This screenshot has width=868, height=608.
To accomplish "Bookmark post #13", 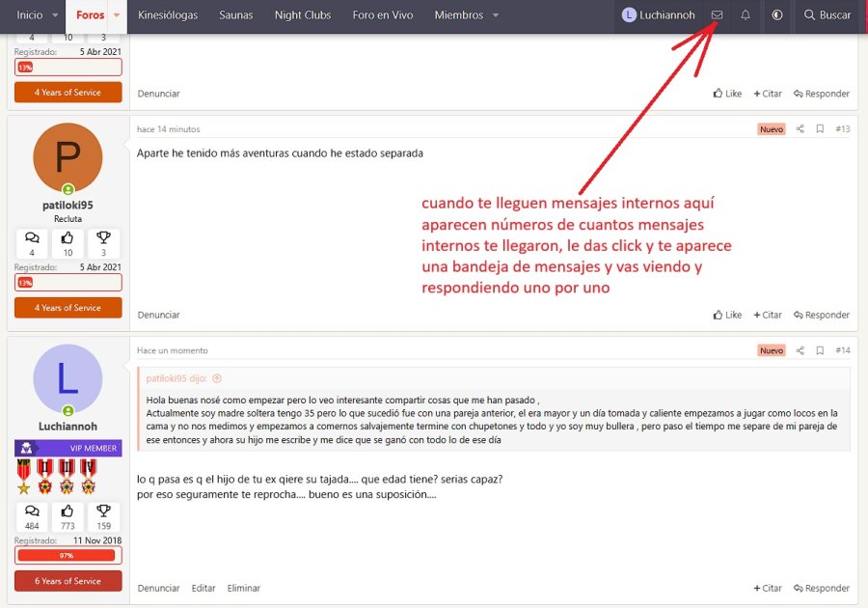I will click(x=820, y=129).
